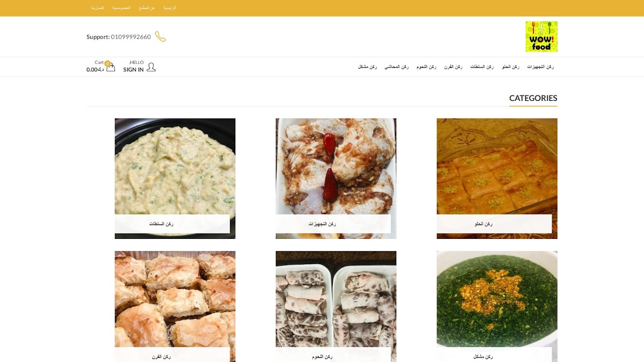Select ركن مشكل in the navigation menu
644x362 pixels.
click(x=367, y=67)
